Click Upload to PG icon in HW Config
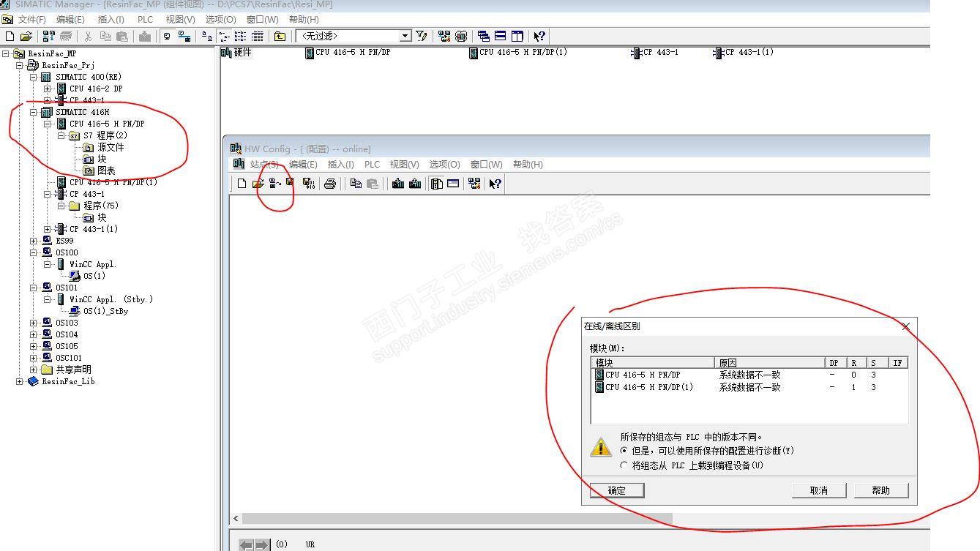The image size is (980, 551). tap(415, 184)
